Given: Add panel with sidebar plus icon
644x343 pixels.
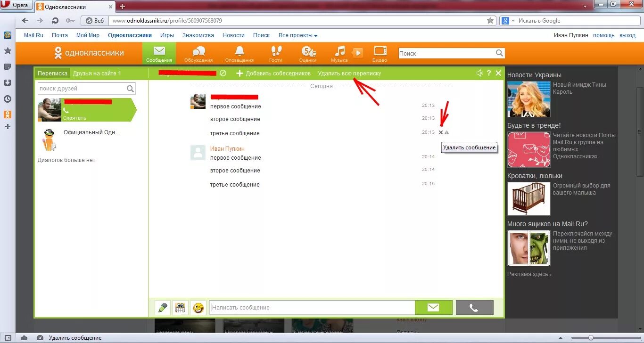Looking at the screenshot, I should click(x=8, y=127).
